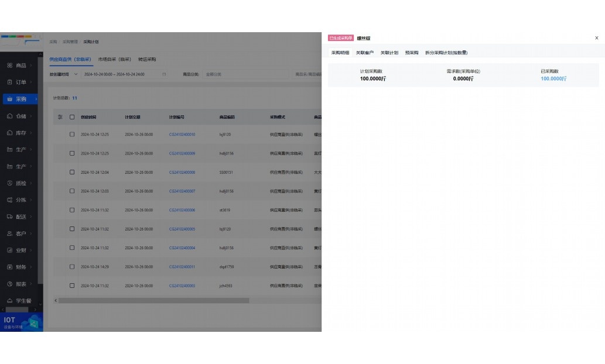Toggle the select-all checkbox in the table header
This screenshot has width=605, height=364.
point(72,117)
